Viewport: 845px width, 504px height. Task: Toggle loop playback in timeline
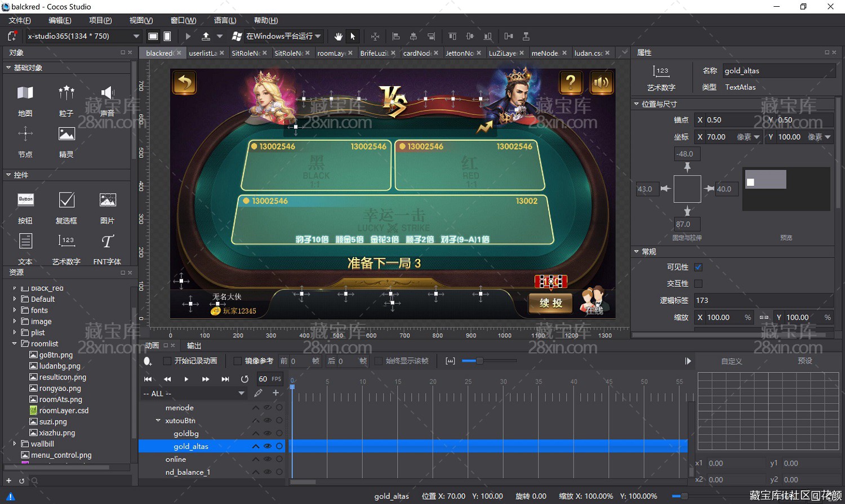pos(244,379)
